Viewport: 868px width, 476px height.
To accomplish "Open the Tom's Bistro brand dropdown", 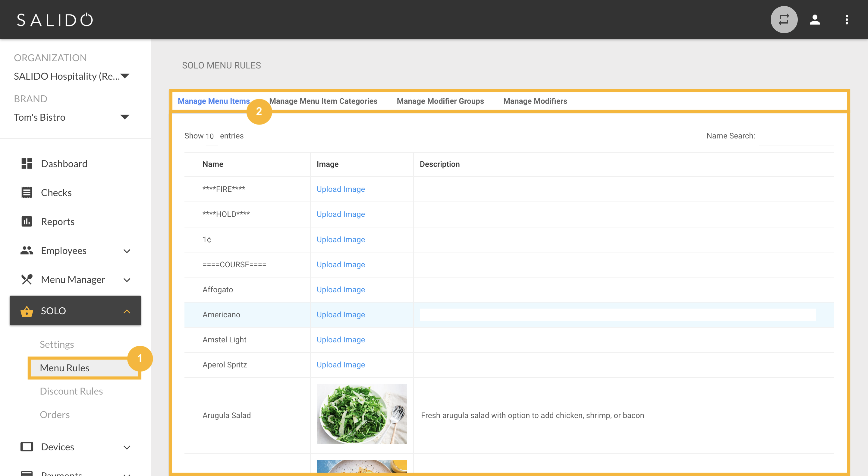I will (x=71, y=117).
